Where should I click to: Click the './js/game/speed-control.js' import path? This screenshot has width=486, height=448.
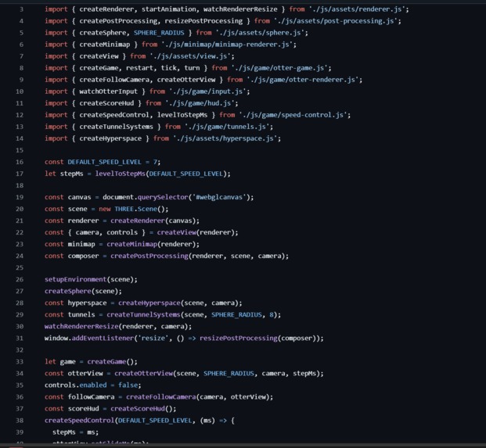(x=293, y=115)
